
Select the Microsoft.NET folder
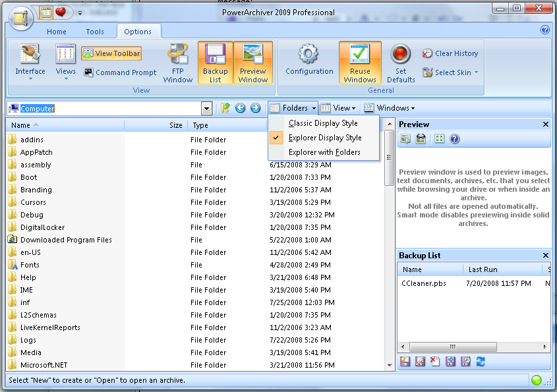pos(44,365)
